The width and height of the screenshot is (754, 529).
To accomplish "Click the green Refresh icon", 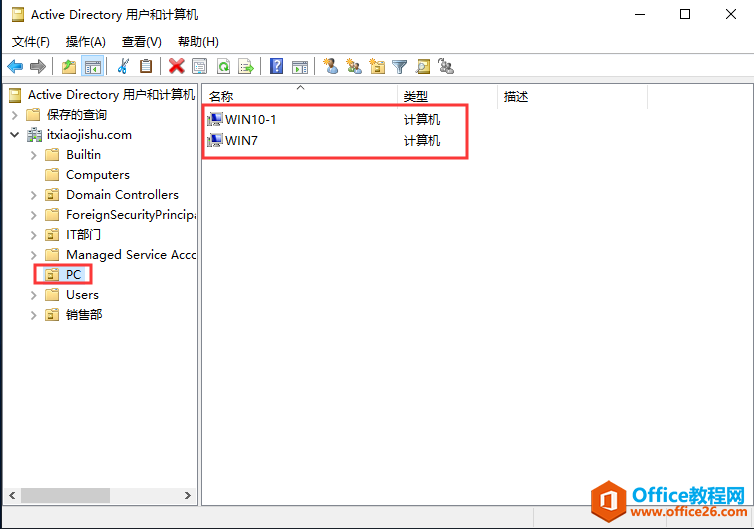I will (223, 66).
